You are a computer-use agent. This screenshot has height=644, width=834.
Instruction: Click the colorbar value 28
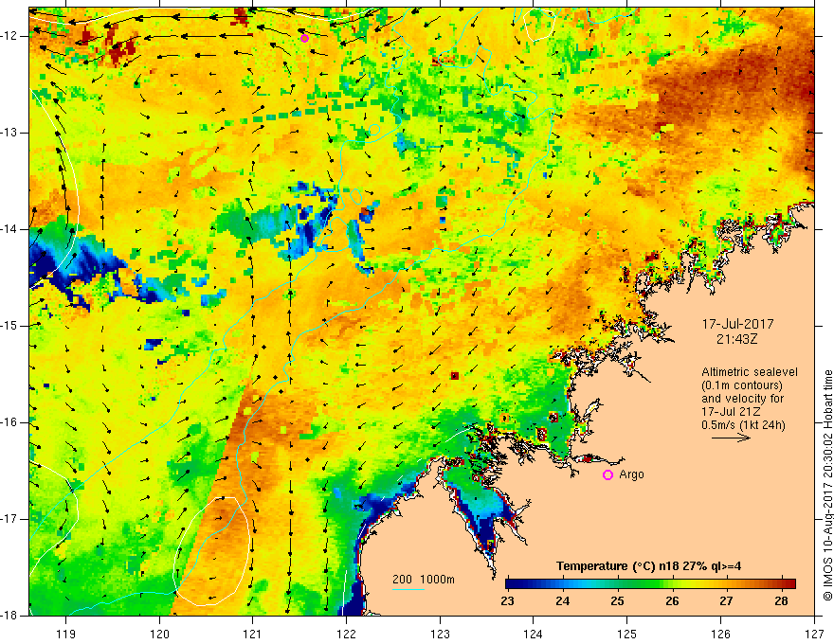(781, 601)
